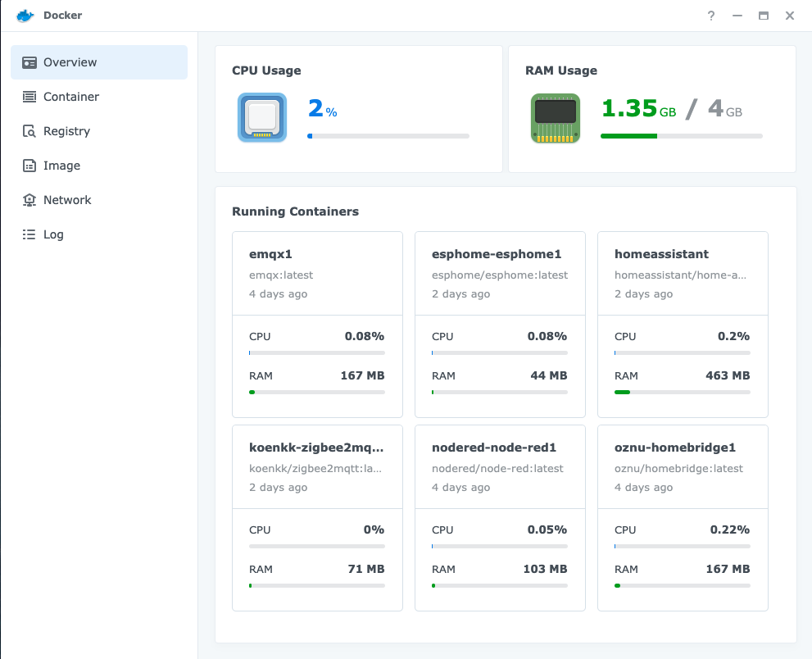Click the Image sidebar icon
812x659 pixels.
pos(29,166)
